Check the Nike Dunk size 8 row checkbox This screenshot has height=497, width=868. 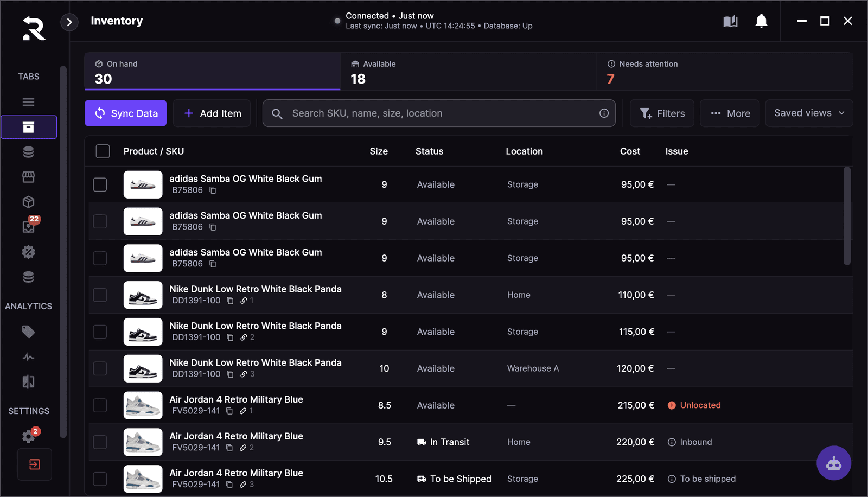tap(100, 295)
